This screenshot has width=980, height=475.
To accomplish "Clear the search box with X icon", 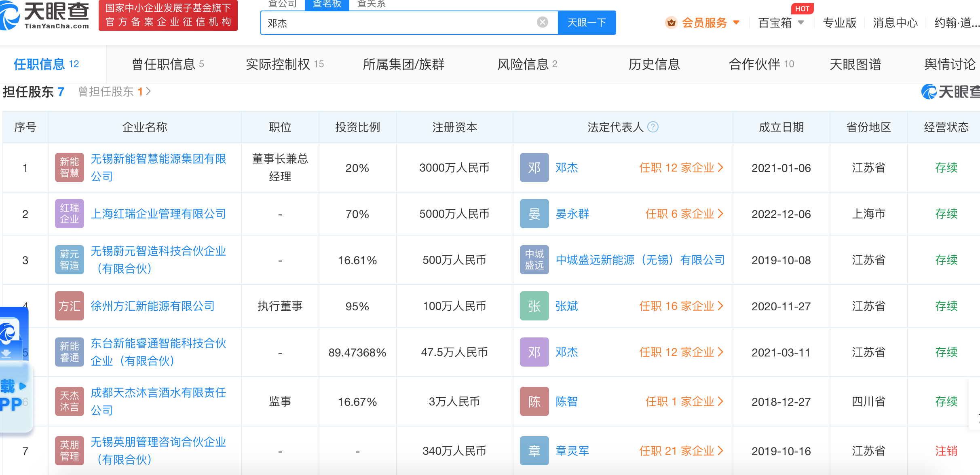I will click(x=542, y=22).
